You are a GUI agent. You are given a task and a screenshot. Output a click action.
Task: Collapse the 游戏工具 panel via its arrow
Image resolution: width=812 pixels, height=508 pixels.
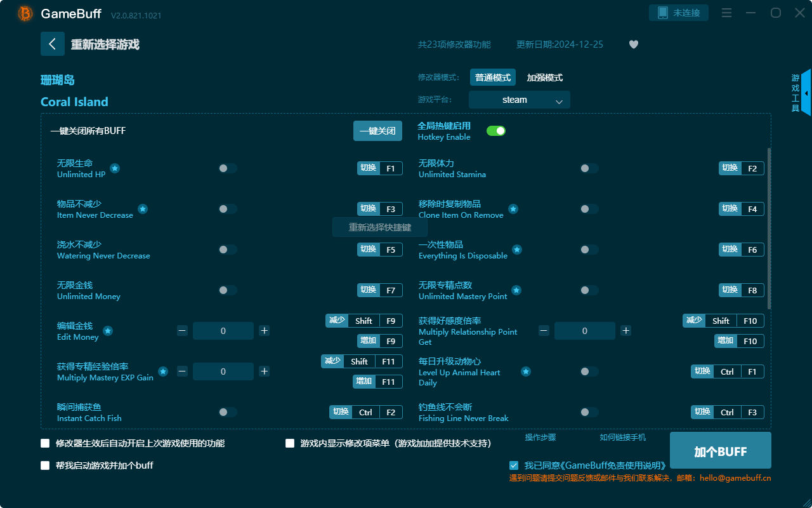[x=806, y=93]
